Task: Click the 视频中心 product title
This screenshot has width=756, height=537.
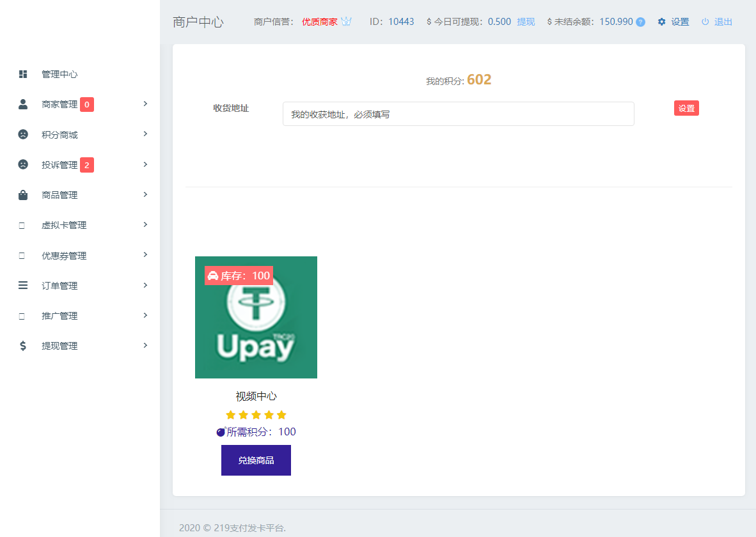Action: [256, 396]
